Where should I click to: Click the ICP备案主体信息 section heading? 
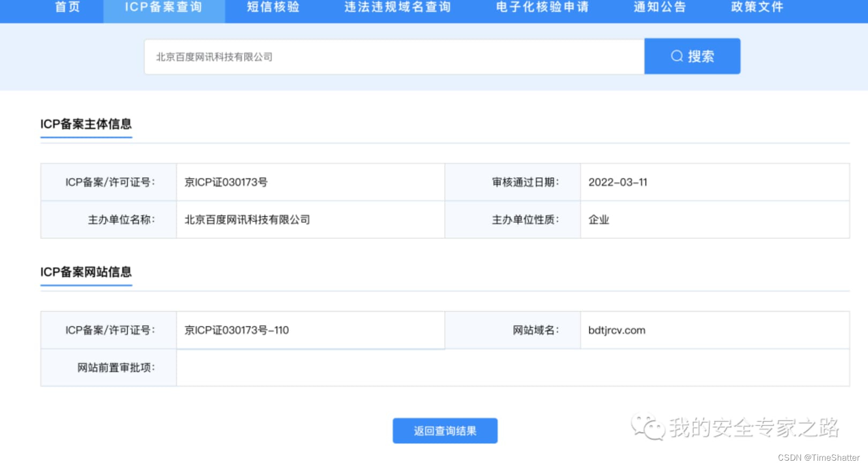click(x=86, y=124)
